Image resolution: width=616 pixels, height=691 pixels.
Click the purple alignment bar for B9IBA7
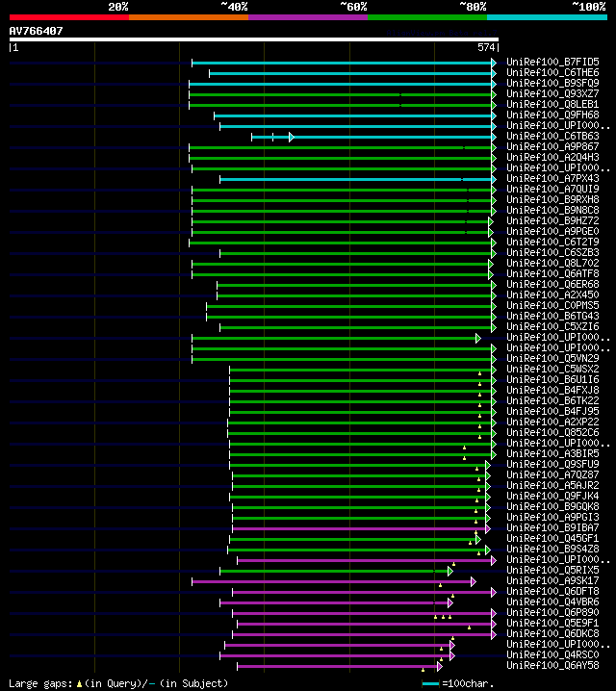pyautogui.click(x=359, y=528)
